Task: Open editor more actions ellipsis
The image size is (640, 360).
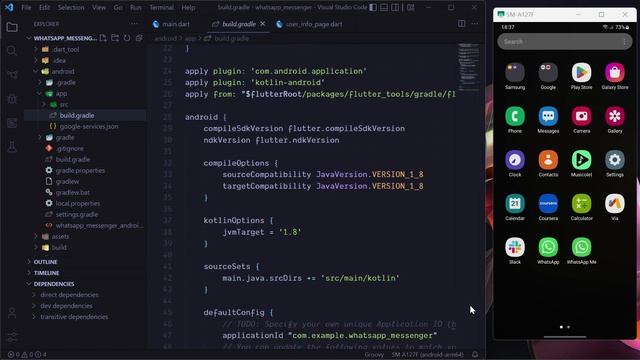Action: [474, 24]
